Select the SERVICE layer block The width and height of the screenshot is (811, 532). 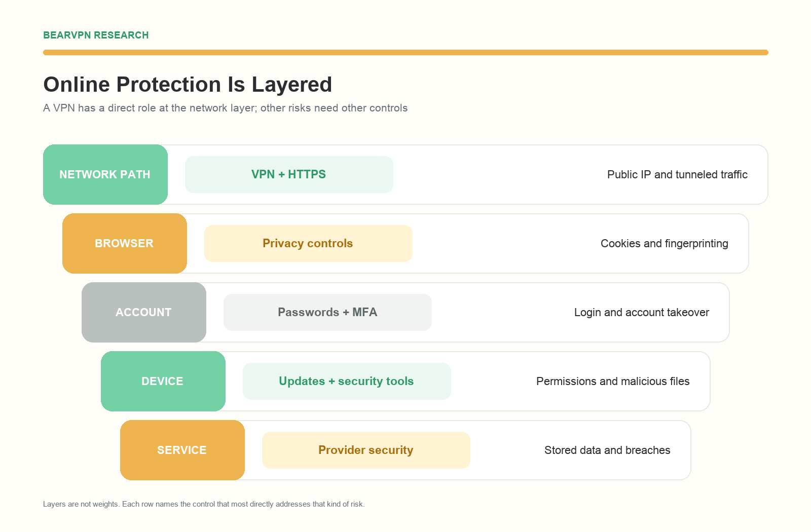tap(182, 450)
